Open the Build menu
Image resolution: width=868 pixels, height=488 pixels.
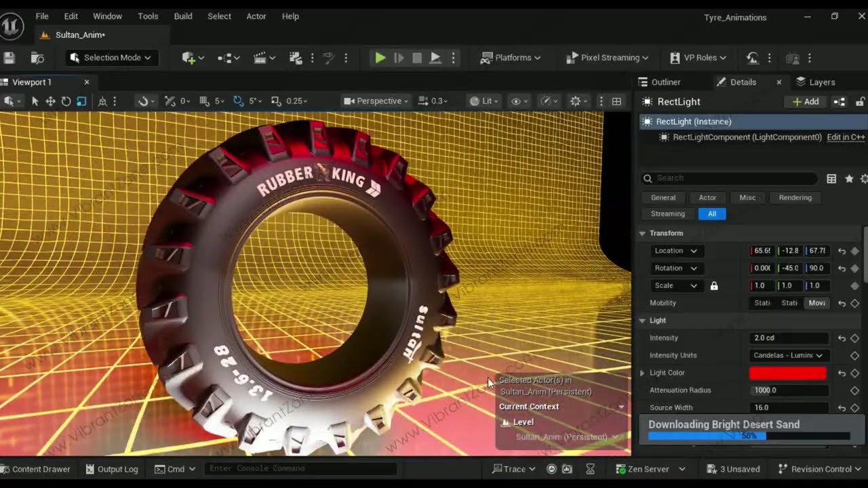183,16
